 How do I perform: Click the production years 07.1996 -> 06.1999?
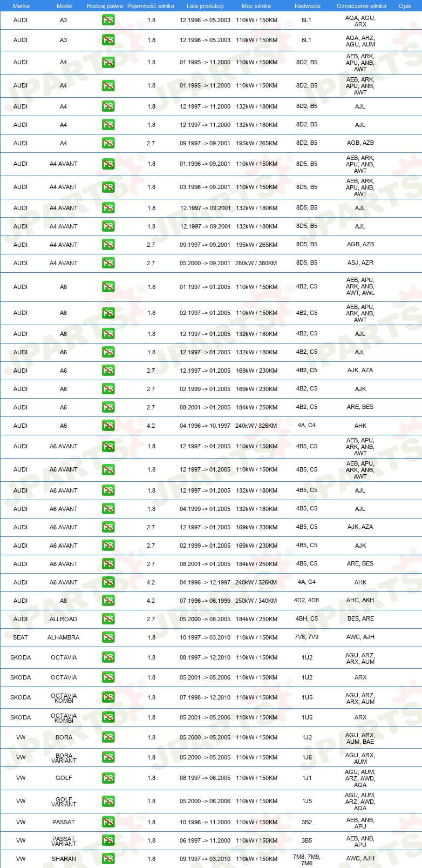tap(205, 601)
